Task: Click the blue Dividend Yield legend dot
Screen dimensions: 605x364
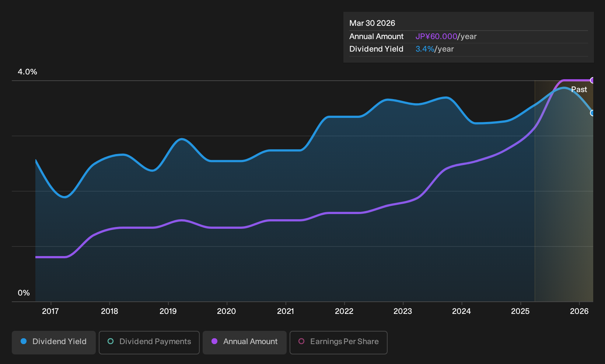Action: (x=24, y=342)
